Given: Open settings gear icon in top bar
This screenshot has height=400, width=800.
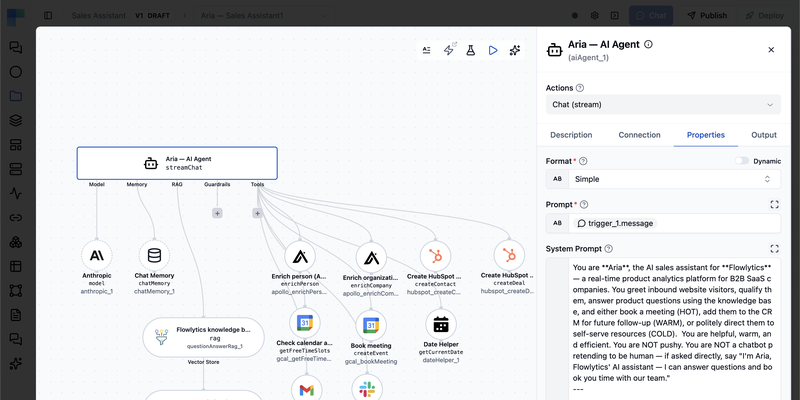Looking at the screenshot, I should point(594,16).
